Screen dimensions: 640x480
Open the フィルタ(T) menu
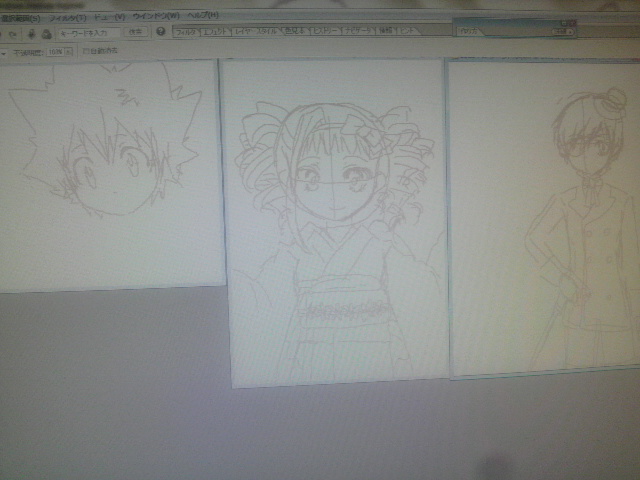67,18
